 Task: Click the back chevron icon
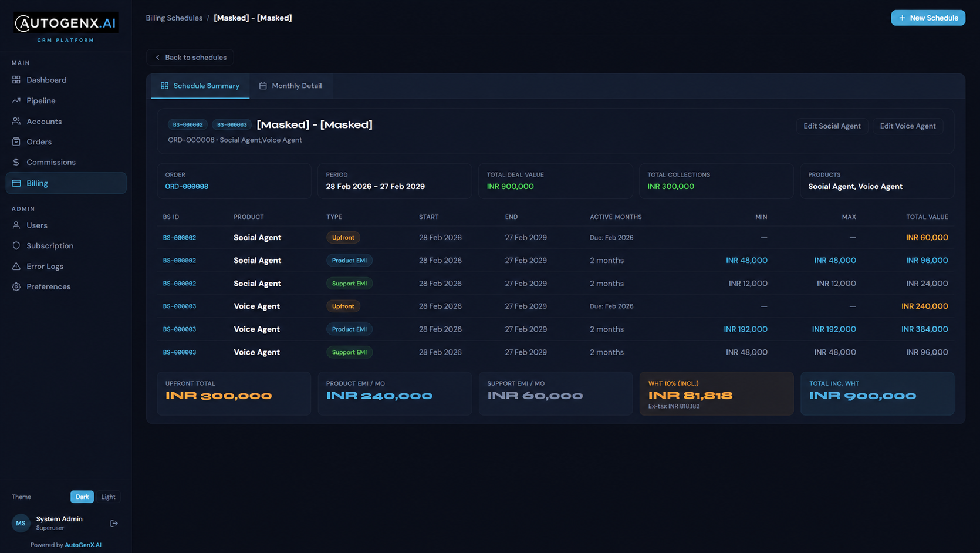pyautogui.click(x=157, y=58)
